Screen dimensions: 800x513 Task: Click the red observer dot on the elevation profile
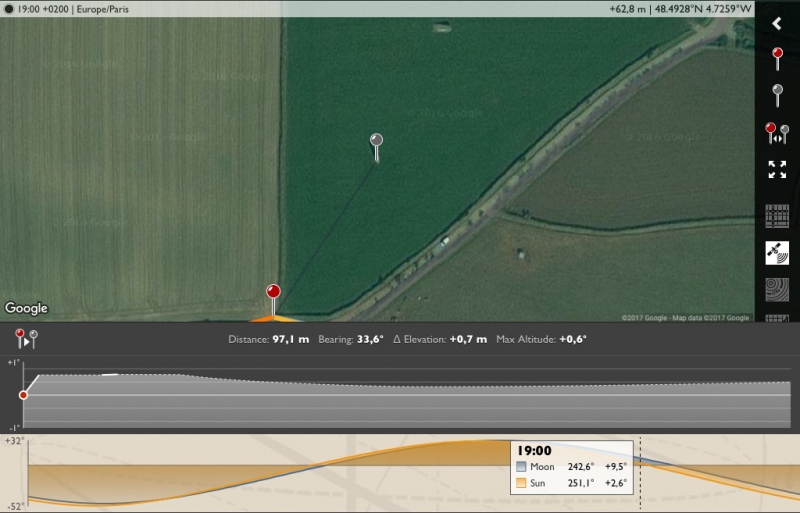(x=23, y=395)
